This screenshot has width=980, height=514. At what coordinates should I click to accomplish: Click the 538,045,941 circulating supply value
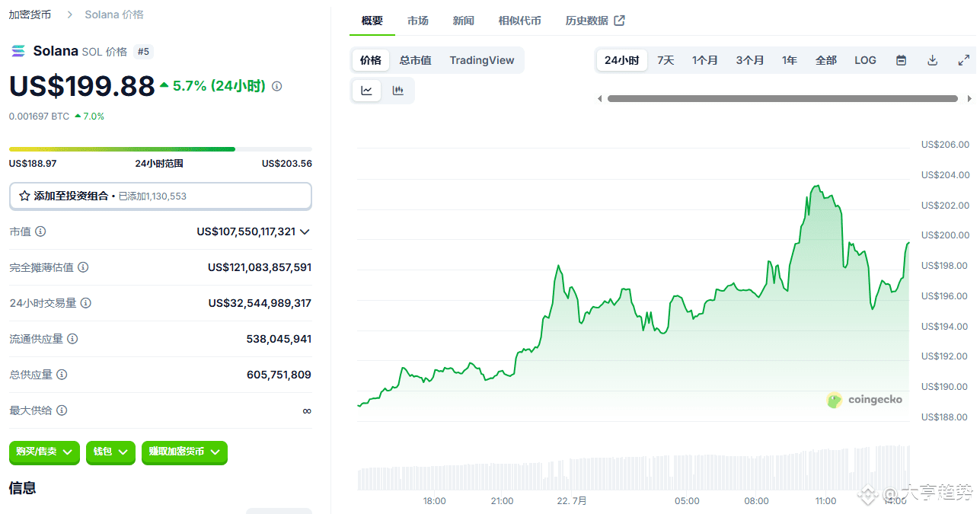[279, 339]
